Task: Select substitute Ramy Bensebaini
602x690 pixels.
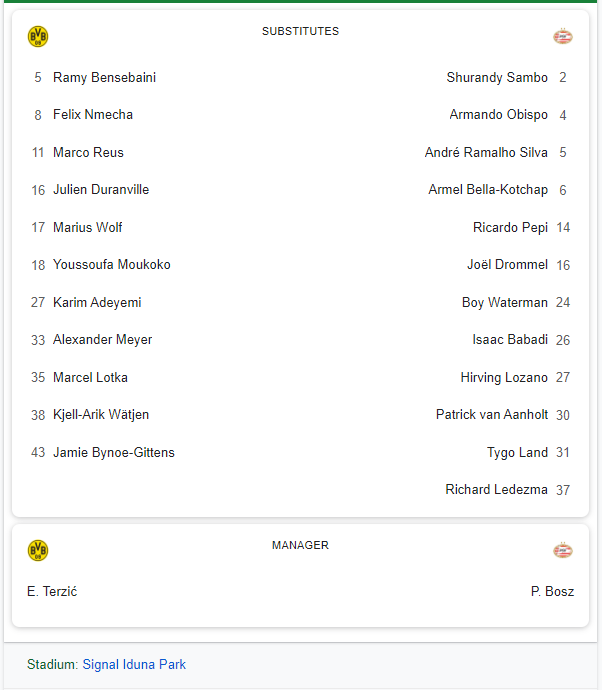Action: 104,77
